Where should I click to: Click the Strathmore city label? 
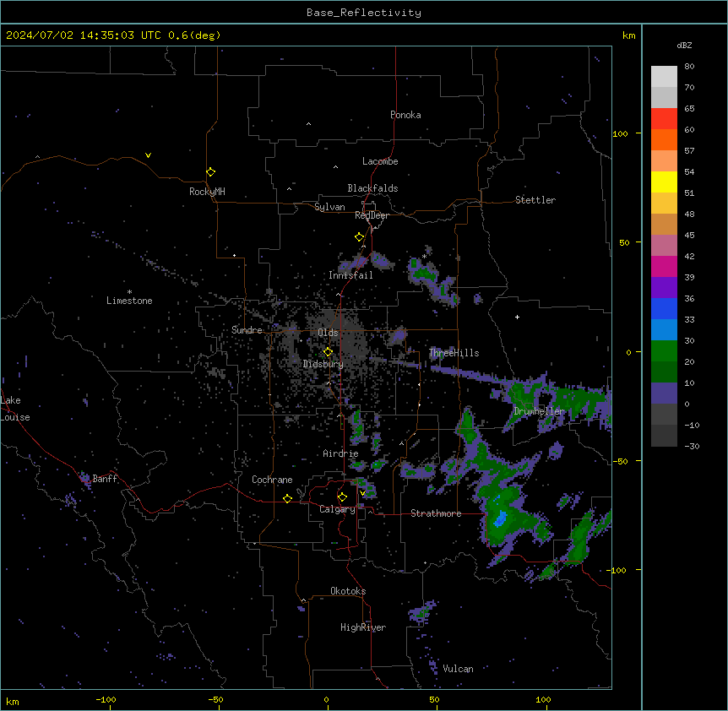(x=436, y=513)
